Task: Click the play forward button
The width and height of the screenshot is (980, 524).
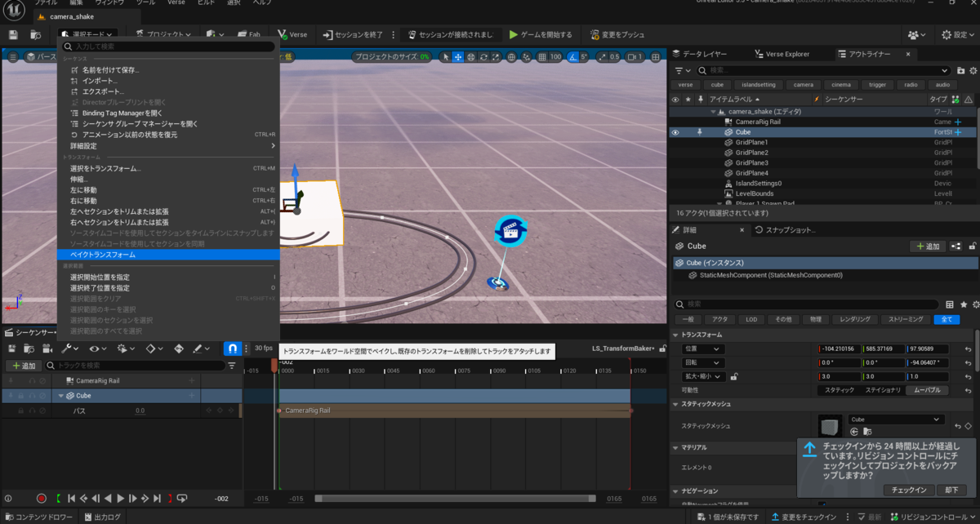Action: (121, 498)
